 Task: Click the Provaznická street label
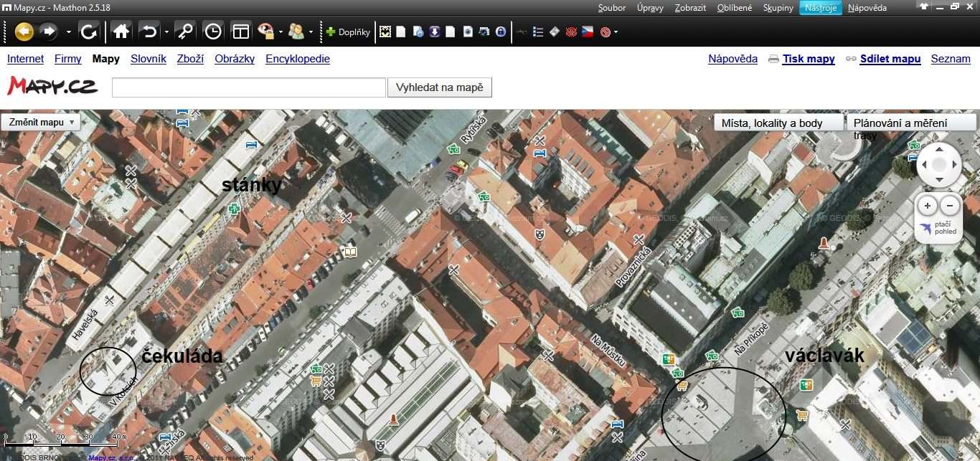coord(632,267)
